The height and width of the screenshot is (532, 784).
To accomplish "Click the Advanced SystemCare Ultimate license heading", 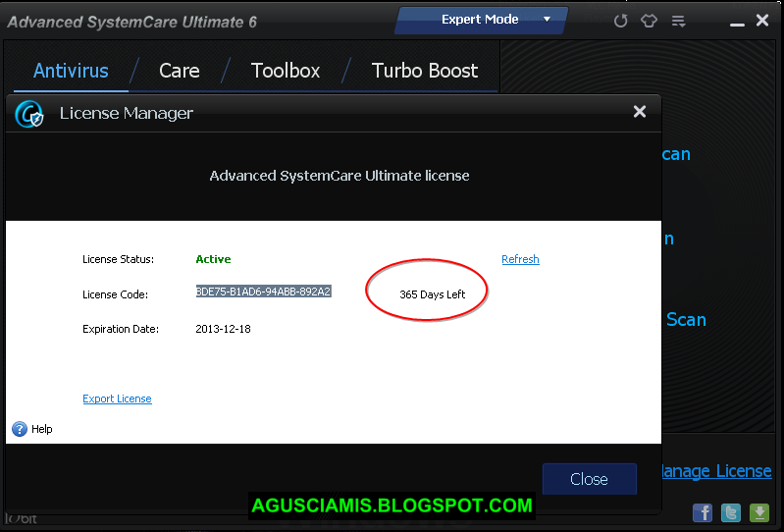I will click(x=339, y=176).
